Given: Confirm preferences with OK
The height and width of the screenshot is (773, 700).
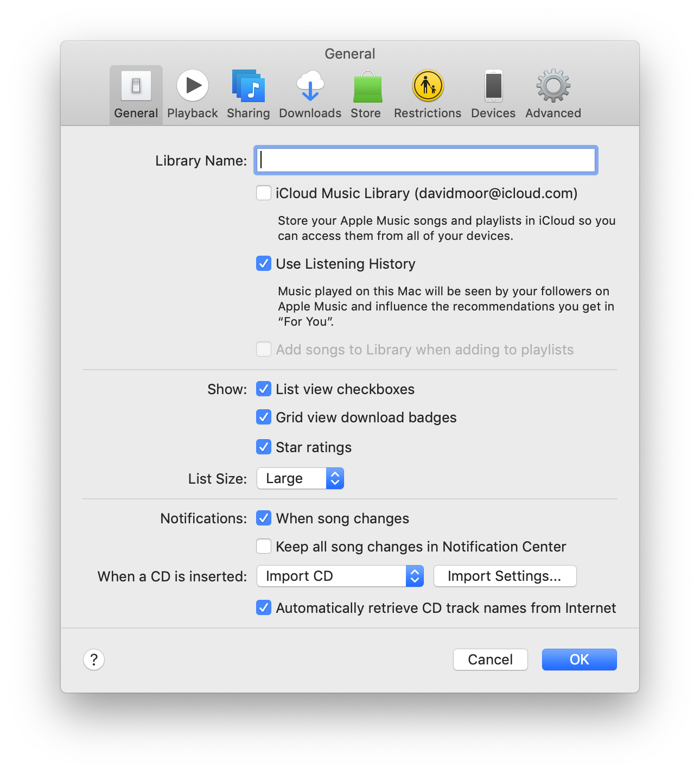Looking at the screenshot, I should point(580,660).
